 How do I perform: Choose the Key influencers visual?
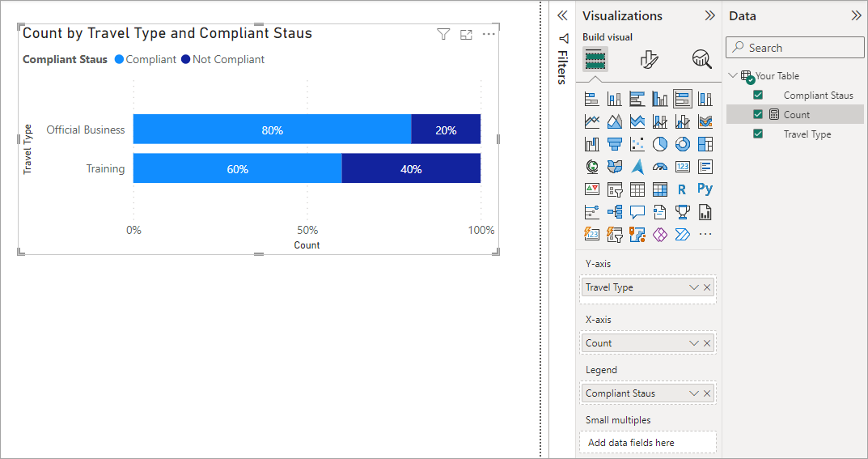pos(592,211)
